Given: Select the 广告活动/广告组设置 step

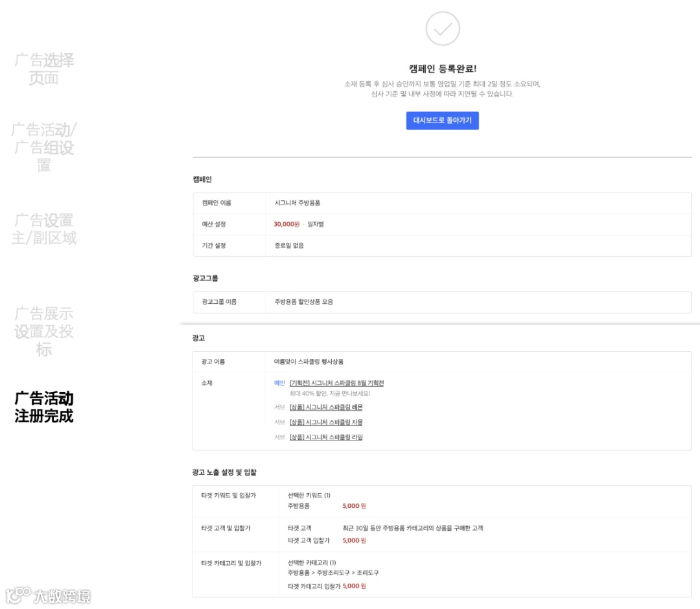Looking at the screenshot, I should (43, 148).
